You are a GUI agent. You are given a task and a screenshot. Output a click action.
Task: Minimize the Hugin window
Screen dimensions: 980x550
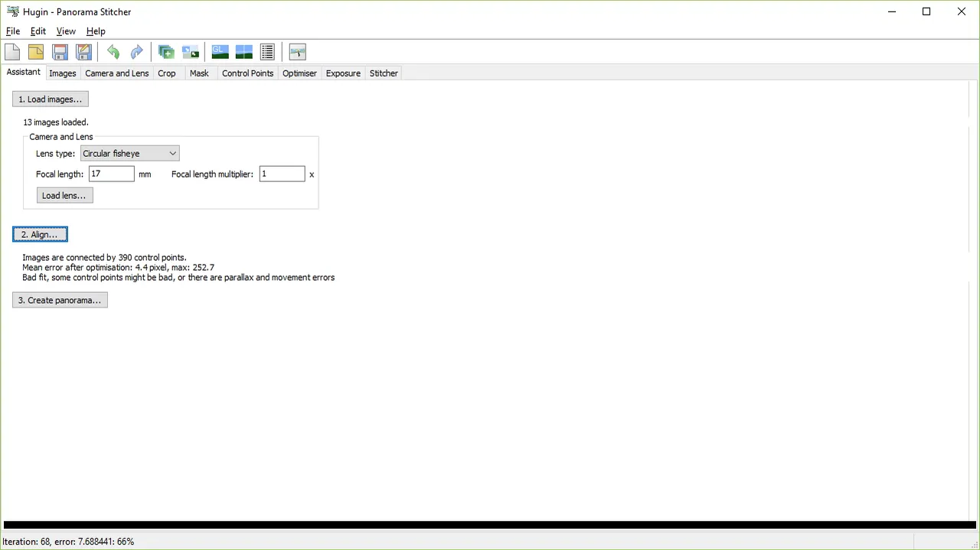pyautogui.click(x=892, y=11)
